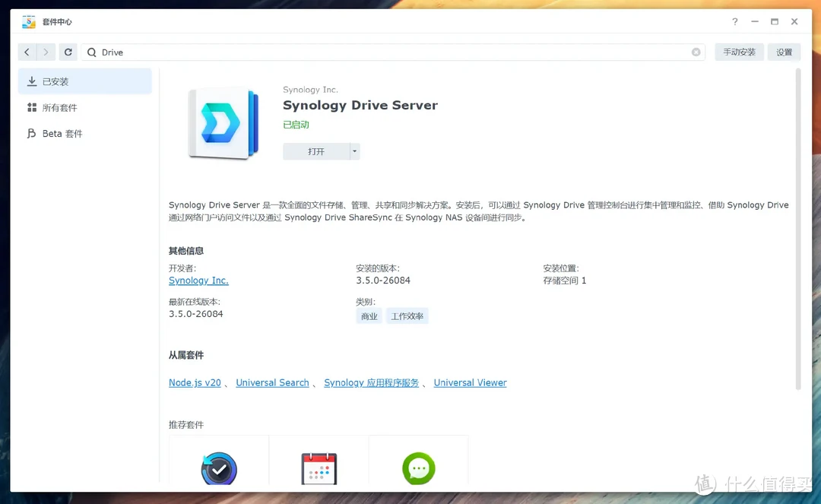The image size is (821, 504).
Task: Click the back navigation arrow
Action: tap(27, 52)
